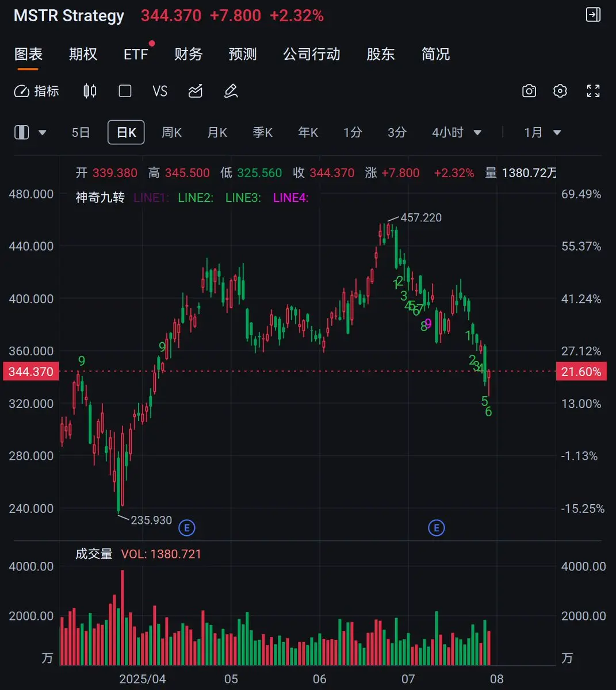Click the low price 325.560 value
Screen dimensions: 616x690
[259, 172]
